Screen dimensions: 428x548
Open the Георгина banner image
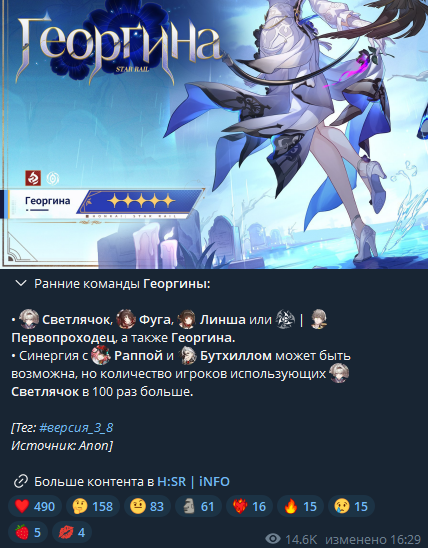point(214,134)
